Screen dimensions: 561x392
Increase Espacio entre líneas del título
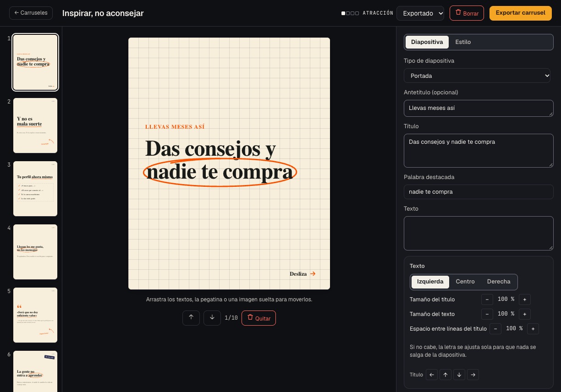click(533, 329)
